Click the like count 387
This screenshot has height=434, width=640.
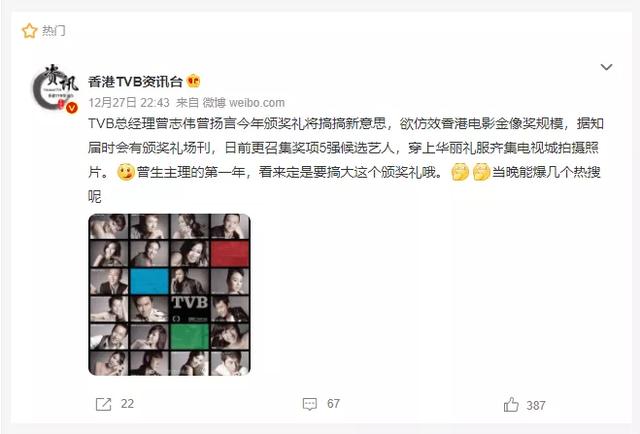(536, 405)
